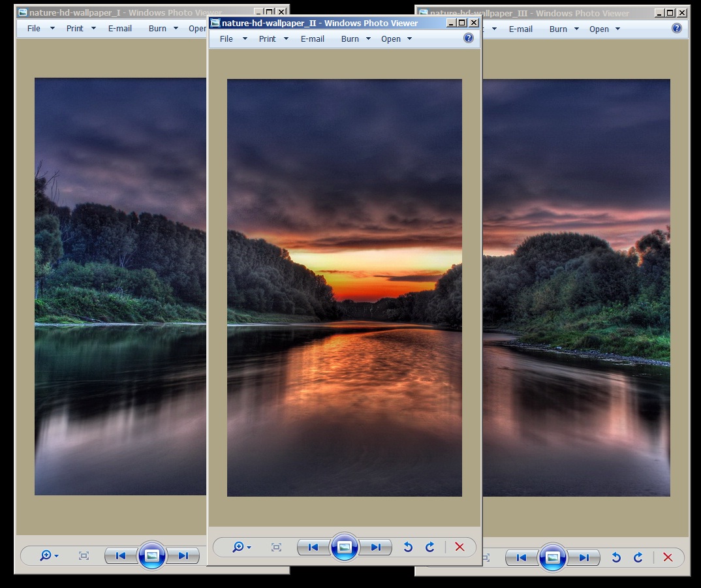The image size is (701, 588).
Task: Click right riverbank photo in wallpaper_III window
Action: click(576, 288)
